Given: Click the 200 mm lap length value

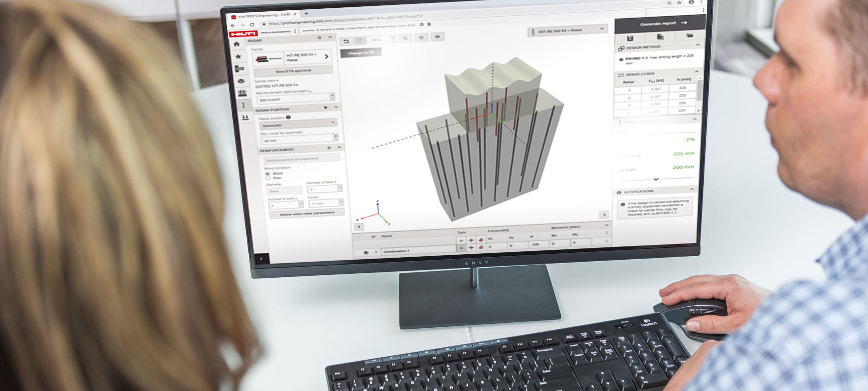Looking at the screenshot, I should (x=683, y=167).
